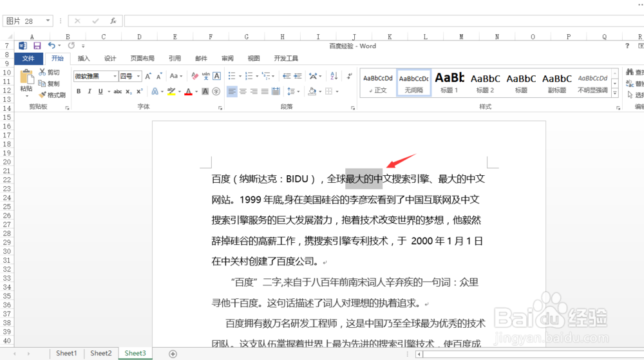
Task: Click the Redo icon in quick access
Action: point(71,46)
